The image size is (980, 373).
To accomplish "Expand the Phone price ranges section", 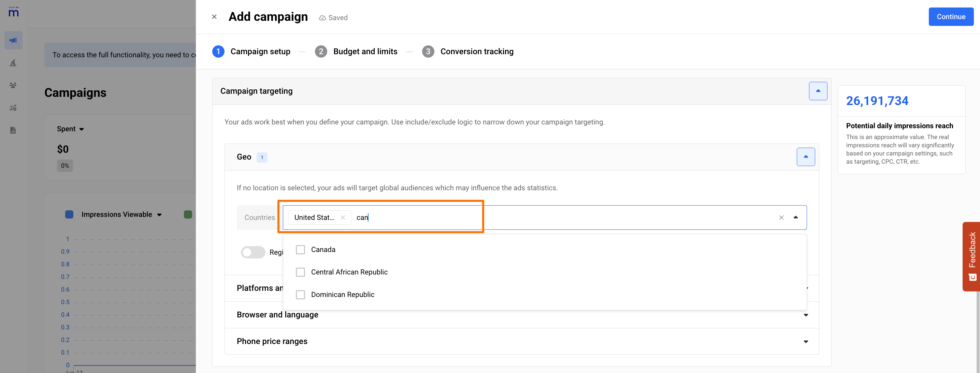I will pos(805,341).
